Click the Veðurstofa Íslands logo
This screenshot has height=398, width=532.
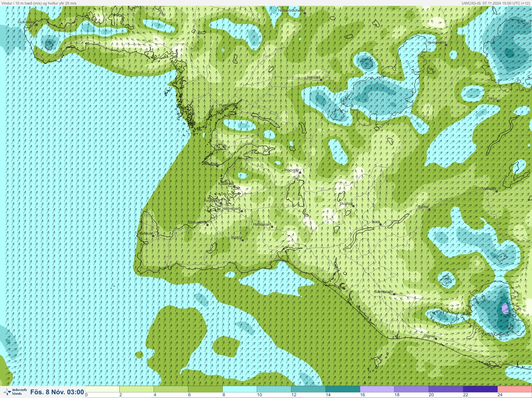pyautogui.click(x=15, y=392)
